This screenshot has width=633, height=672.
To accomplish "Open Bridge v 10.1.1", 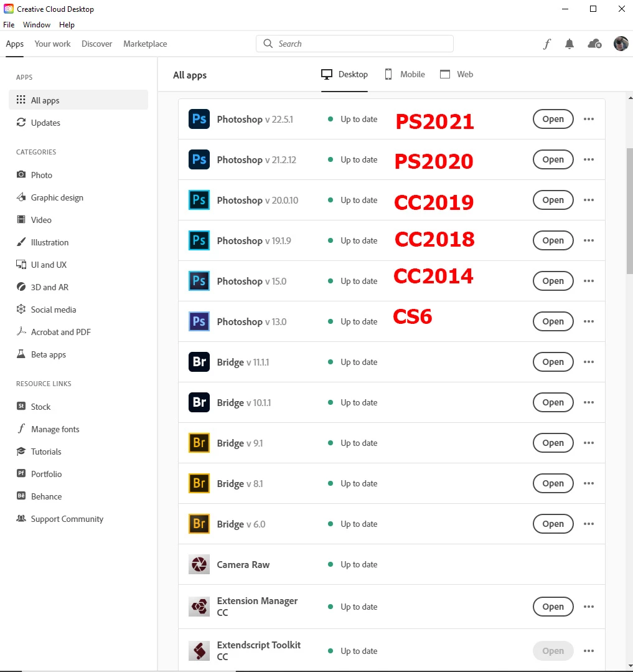I will click(x=553, y=402).
